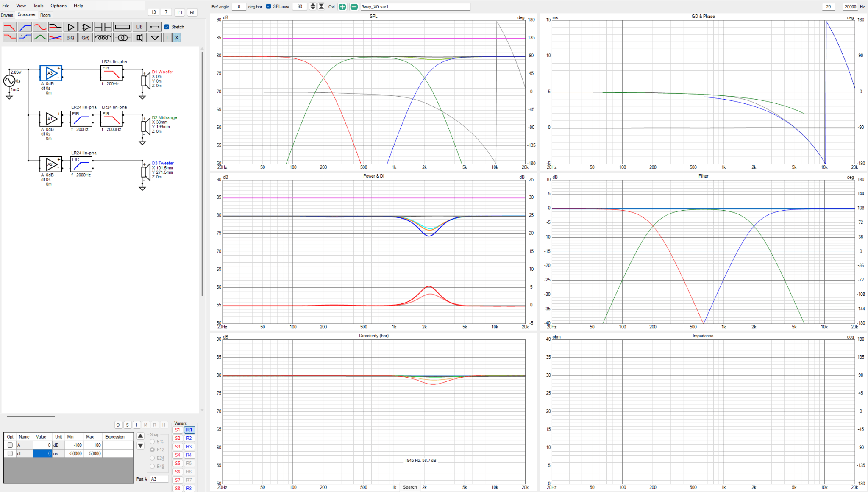Insert a G(f) transfer function block
This screenshot has height=492, width=868.
pos(86,38)
